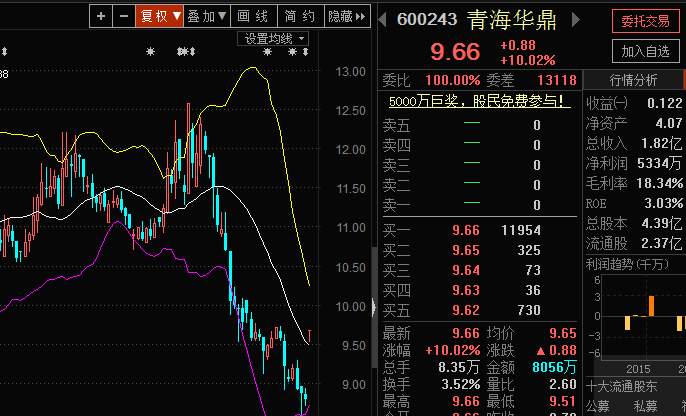Go to previous stock with left arrow
Image resolution: width=686 pixels, height=416 pixels.
pyautogui.click(x=383, y=20)
